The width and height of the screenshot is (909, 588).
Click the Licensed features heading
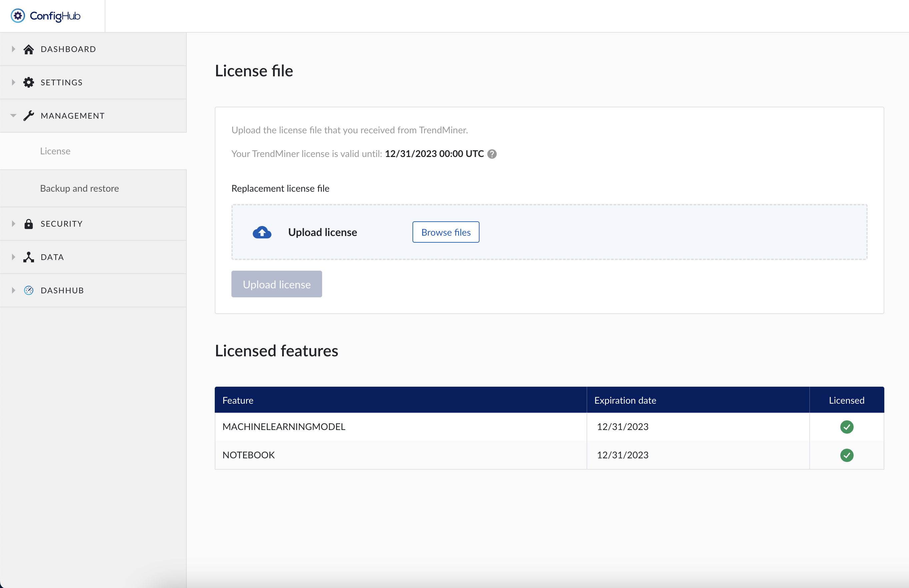(276, 351)
